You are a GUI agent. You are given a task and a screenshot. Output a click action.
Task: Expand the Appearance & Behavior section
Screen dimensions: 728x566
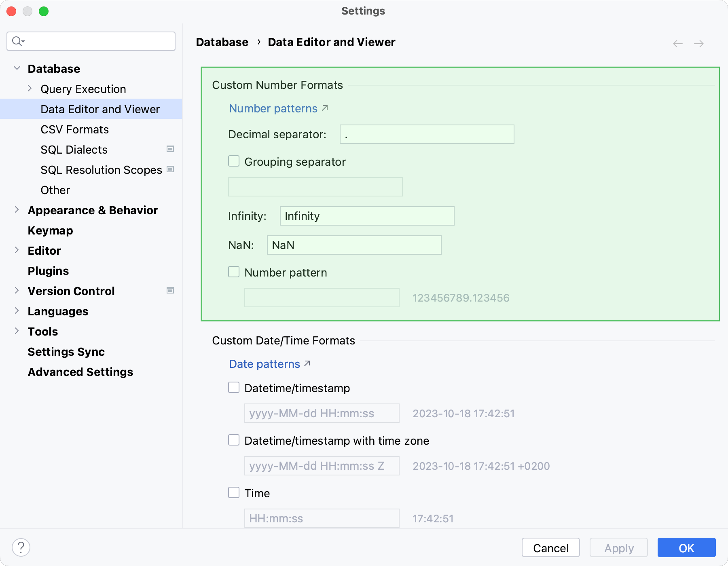tap(17, 210)
